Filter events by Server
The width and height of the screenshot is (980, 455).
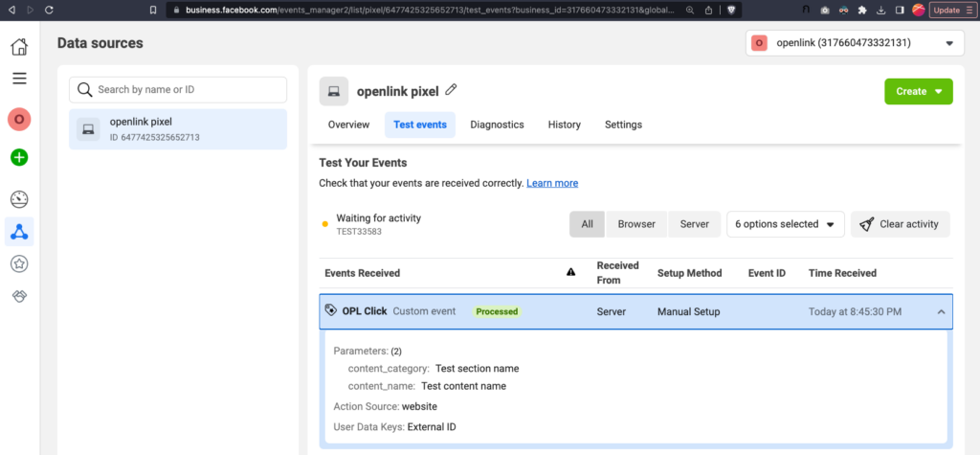pos(695,224)
